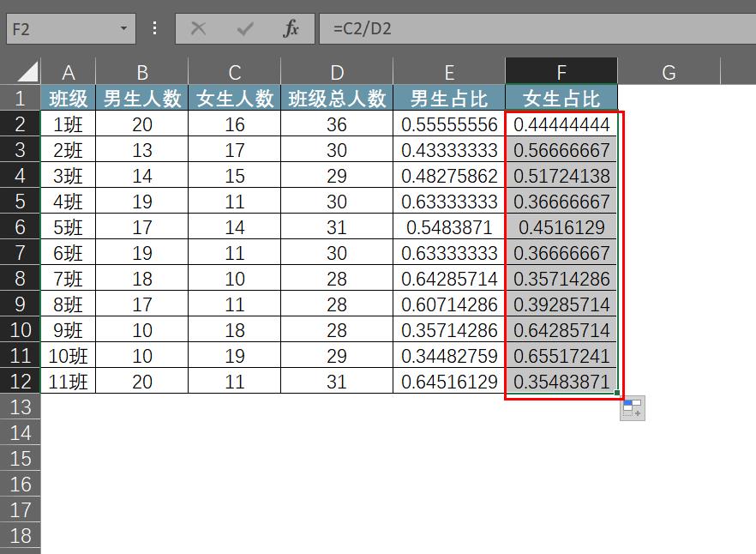The width and height of the screenshot is (756, 554).
Task: Select row 5 header
Action: pyautogui.click(x=19, y=201)
